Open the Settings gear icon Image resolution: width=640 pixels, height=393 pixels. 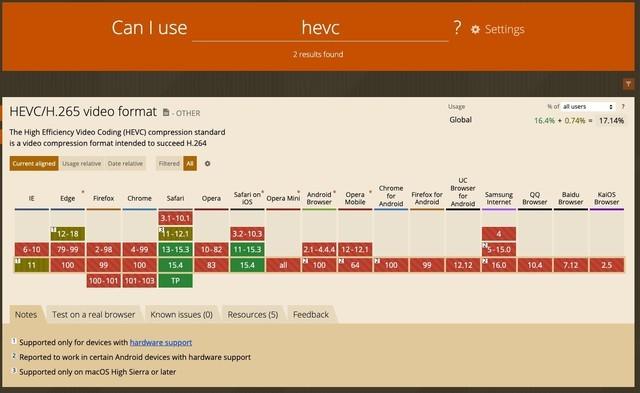475,29
